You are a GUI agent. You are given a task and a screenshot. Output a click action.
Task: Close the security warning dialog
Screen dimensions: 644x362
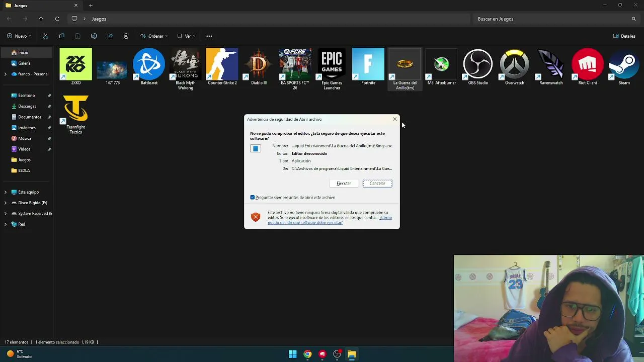point(395,119)
